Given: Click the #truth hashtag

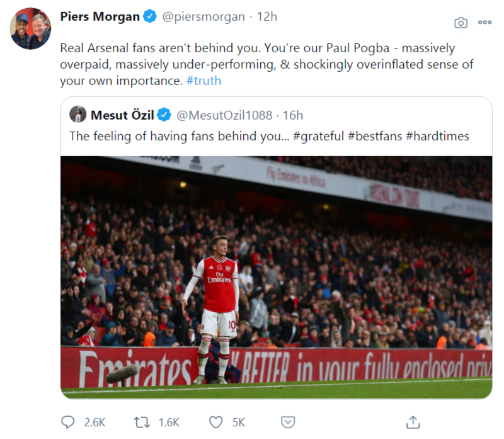Looking at the screenshot, I should pyautogui.click(x=204, y=81).
